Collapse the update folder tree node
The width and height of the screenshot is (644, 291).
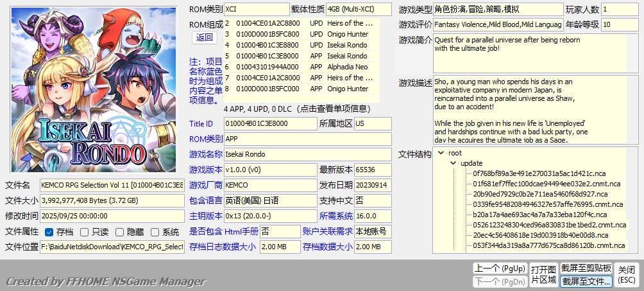pos(453,163)
